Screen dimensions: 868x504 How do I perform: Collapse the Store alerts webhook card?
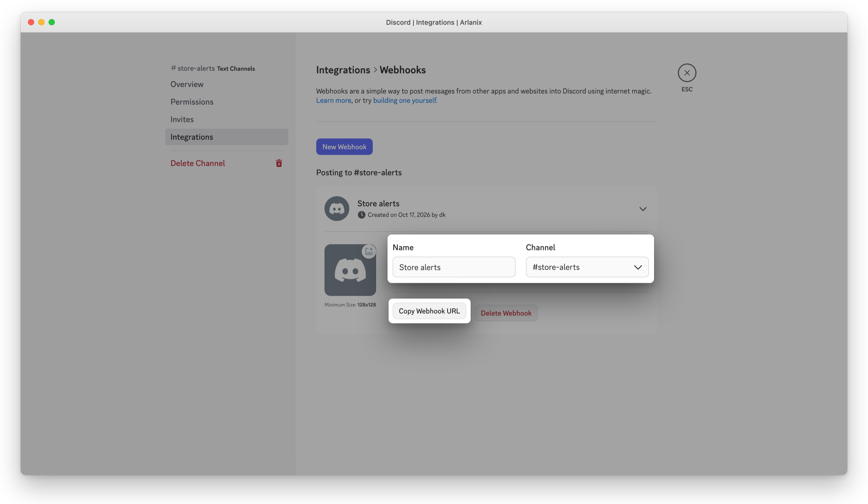[643, 209]
